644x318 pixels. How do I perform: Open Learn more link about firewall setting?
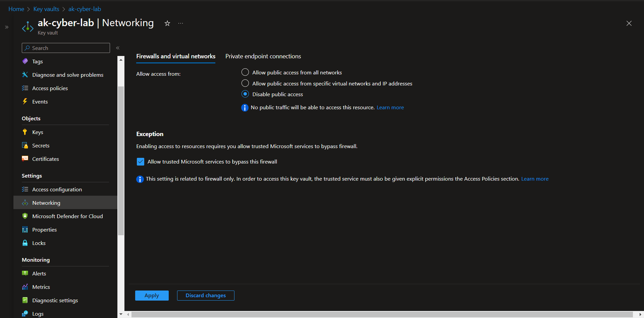[x=535, y=179]
